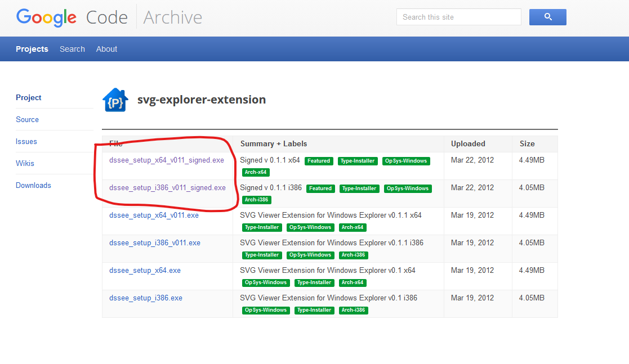Select Project in the sidebar

[x=29, y=97]
